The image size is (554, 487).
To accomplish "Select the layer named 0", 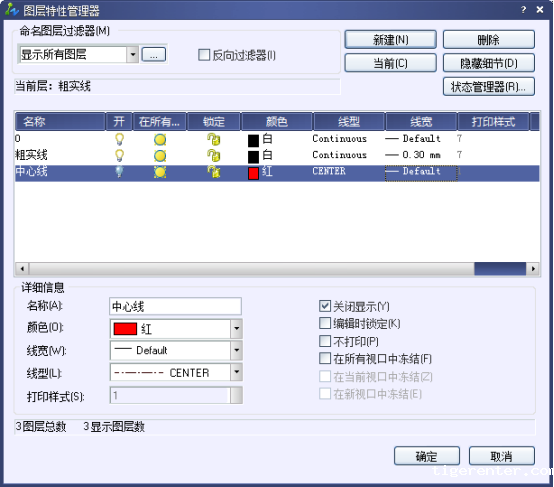I will coord(18,139).
